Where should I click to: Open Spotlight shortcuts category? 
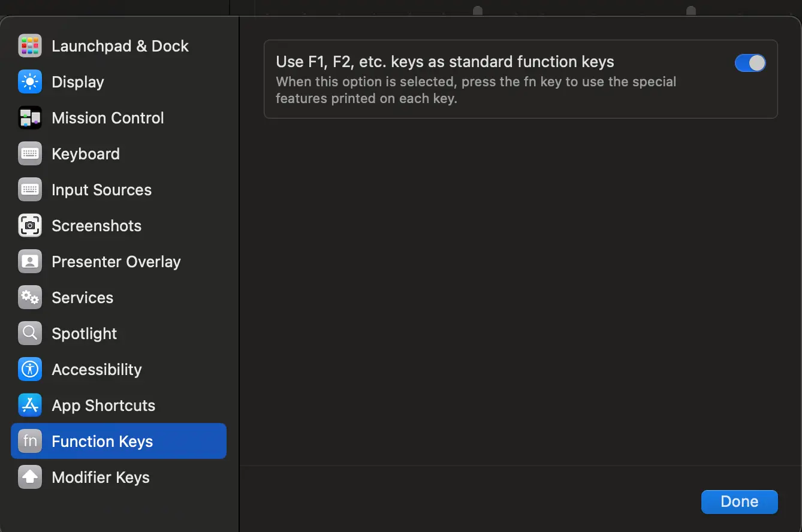click(x=85, y=334)
